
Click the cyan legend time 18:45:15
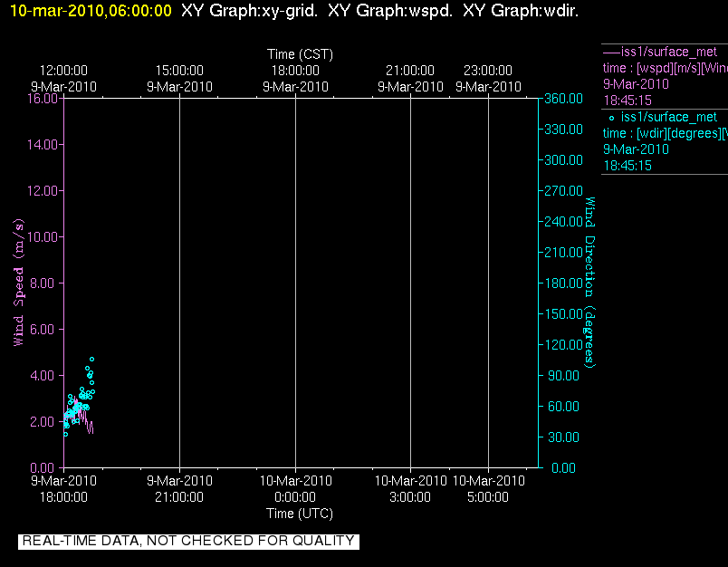click(x=627, y=166)
